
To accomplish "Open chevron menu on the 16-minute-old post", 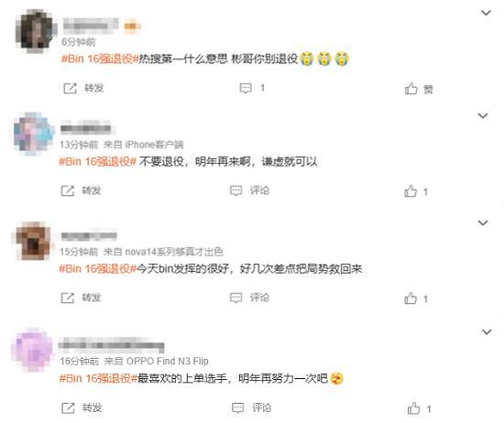I will (487, 331).
